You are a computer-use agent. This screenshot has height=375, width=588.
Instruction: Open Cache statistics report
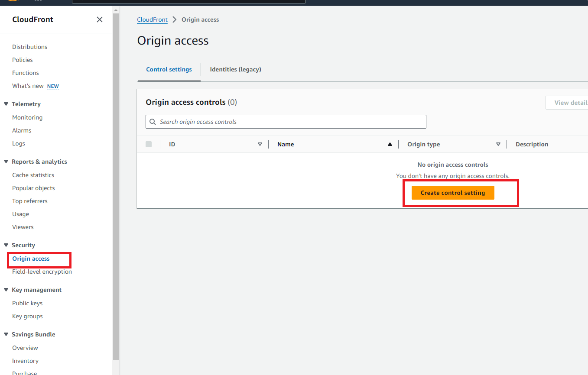click(x=33, y=175)
